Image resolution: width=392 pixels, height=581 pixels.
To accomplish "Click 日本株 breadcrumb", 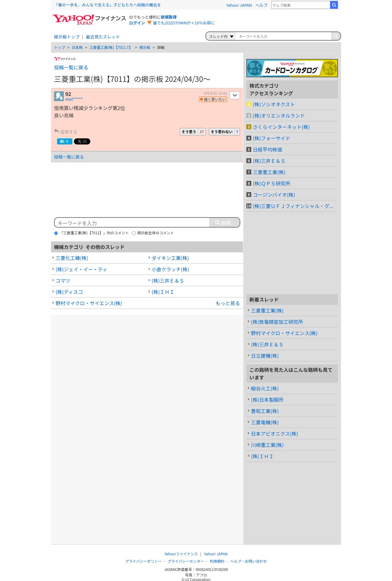I will coord(77,48).
